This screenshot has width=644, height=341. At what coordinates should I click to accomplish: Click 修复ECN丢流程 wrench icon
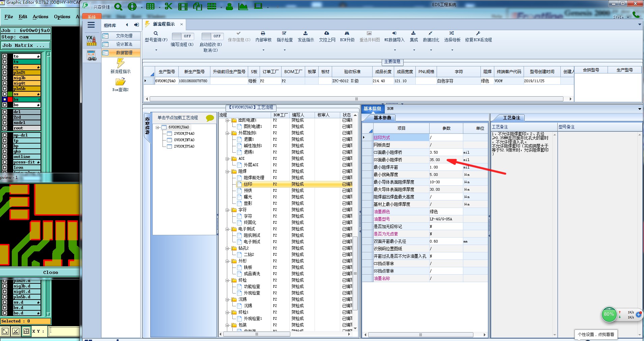[x=478, y=33]
